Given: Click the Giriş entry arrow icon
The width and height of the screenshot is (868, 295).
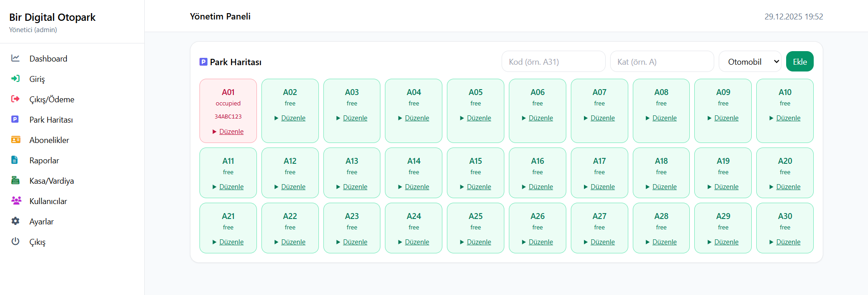Looking at the screenshot, I should tap(15, 79).
